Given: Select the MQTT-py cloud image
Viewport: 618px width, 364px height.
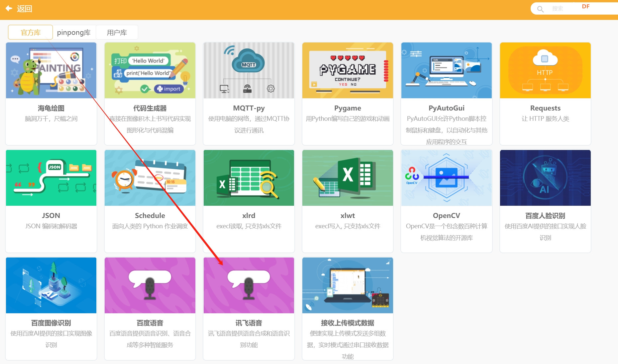Looking at the screenshot, I should point(249,70).
